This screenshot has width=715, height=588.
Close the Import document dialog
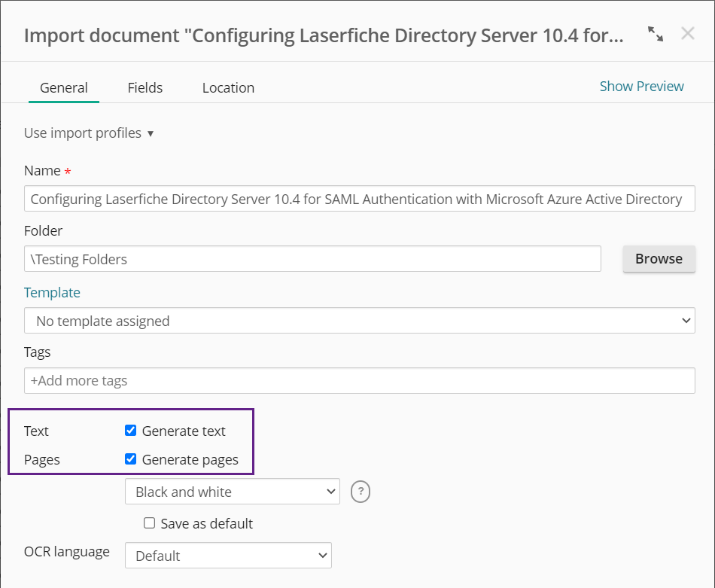(x=687, y=33)
